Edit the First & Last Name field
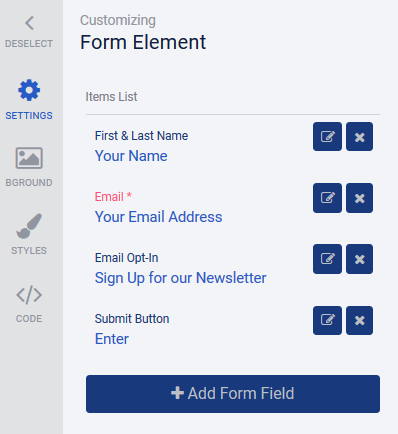 point(327,137)
